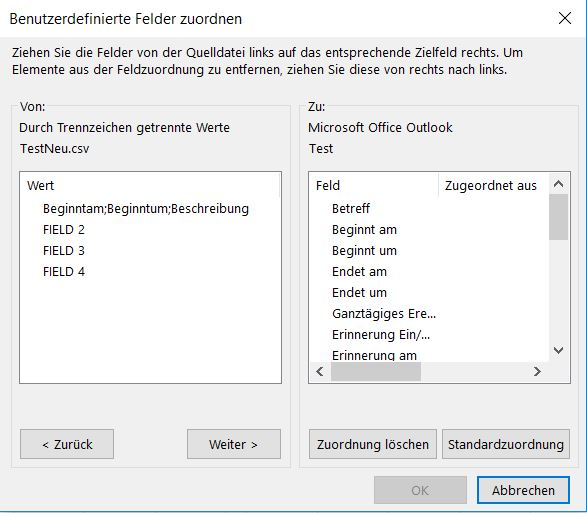
Task: Click the field list scroll down arrow
Action: (559, 350)
